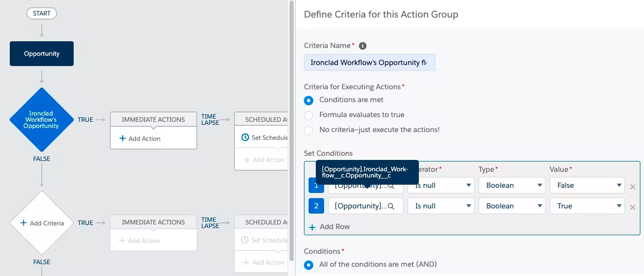Click the Ironclad_Workflow__c.Opportunity__c tooltip text
The image size is (644, 276).
coord(365,172)
